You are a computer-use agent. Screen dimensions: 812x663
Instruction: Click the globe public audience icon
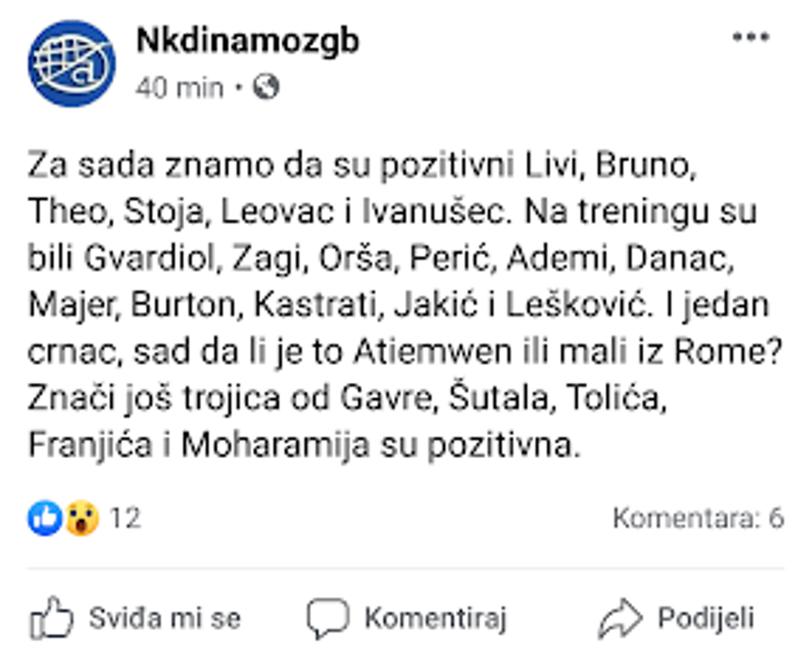(x=268, y=87)
